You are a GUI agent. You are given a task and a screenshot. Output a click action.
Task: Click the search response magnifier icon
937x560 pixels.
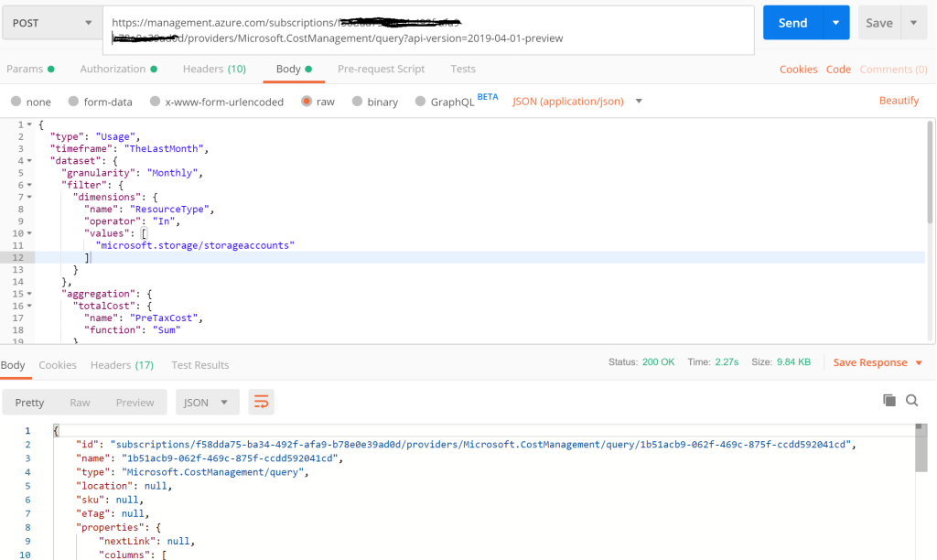[x=911, y=401]
